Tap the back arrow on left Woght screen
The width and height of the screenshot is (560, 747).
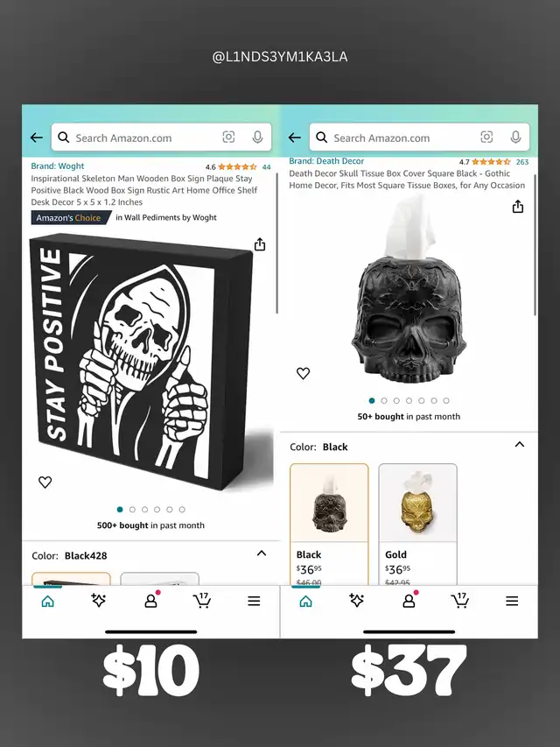tap(37, 137)
